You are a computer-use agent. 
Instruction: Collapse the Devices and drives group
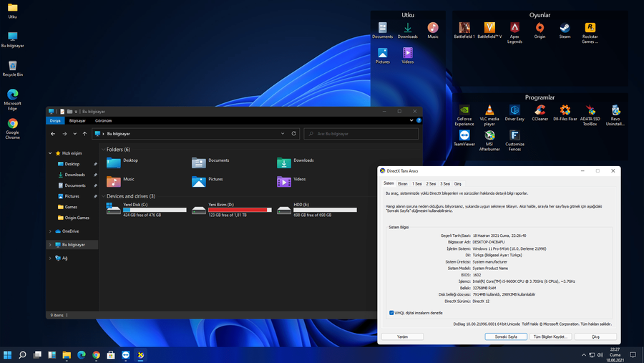[x=103, y=196]
